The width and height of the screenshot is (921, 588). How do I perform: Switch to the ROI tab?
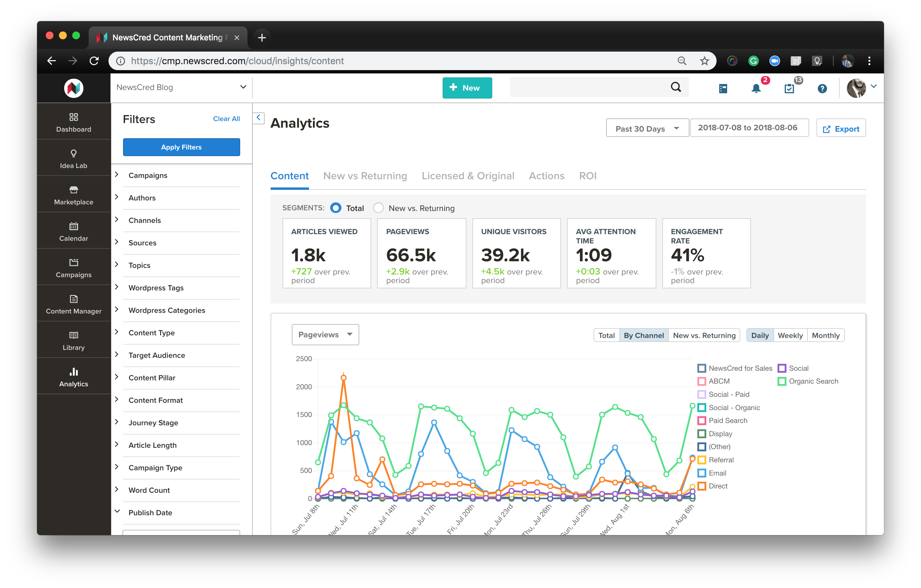(x=588, y=176)
